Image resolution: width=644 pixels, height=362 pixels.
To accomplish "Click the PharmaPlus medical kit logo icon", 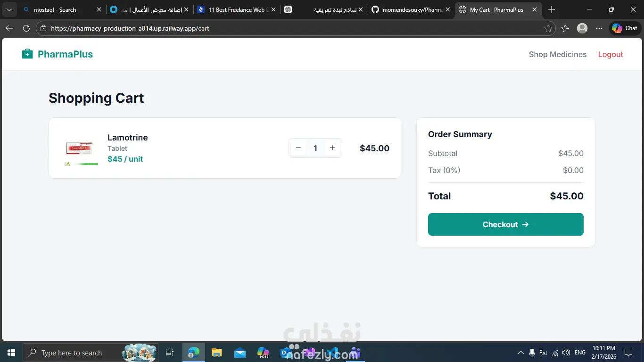I will 27,54.
